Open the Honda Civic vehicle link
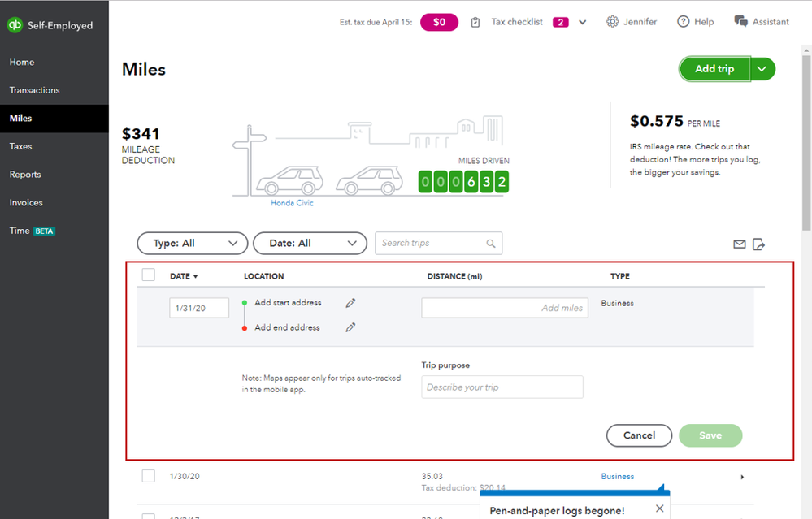 [x=292, y=203]
